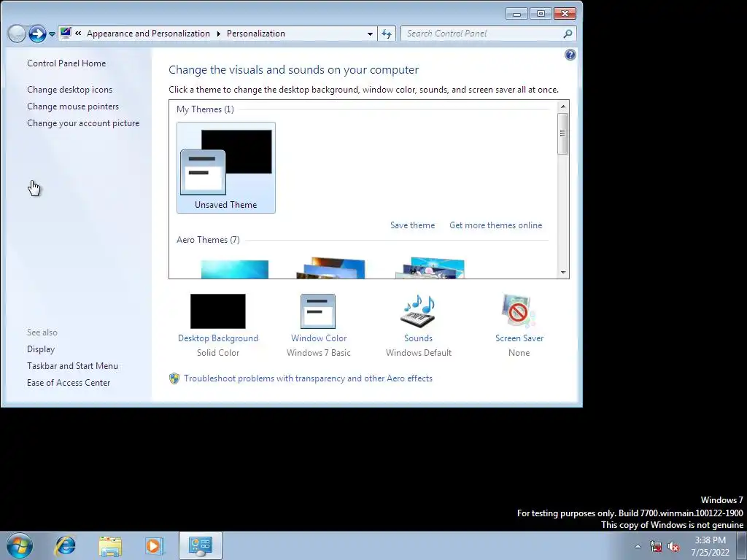
Task: Click the theme list scroll down arrow
Action: point(563,273)
